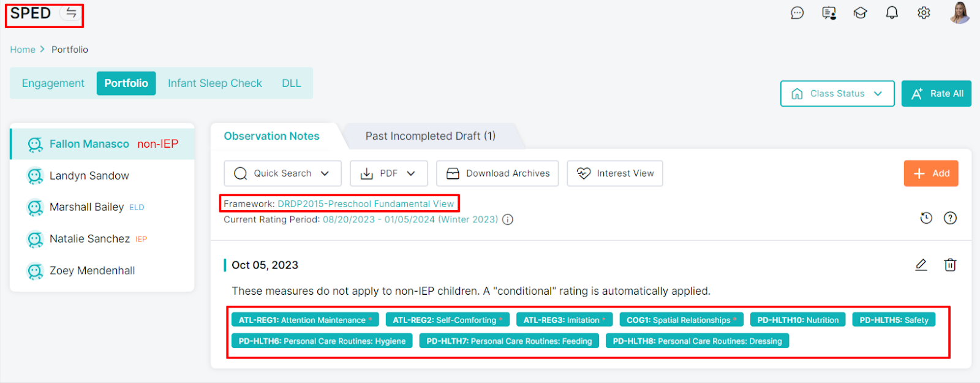980x383 pixels.
Task: Open the DRDP2015-Preschool Fundamental View framework link
Action: (366, 204)
